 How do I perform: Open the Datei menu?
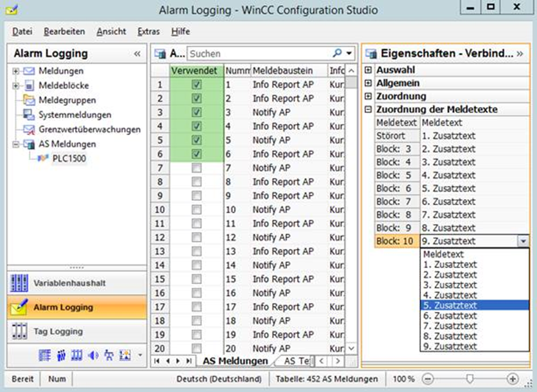pos(22,31)
